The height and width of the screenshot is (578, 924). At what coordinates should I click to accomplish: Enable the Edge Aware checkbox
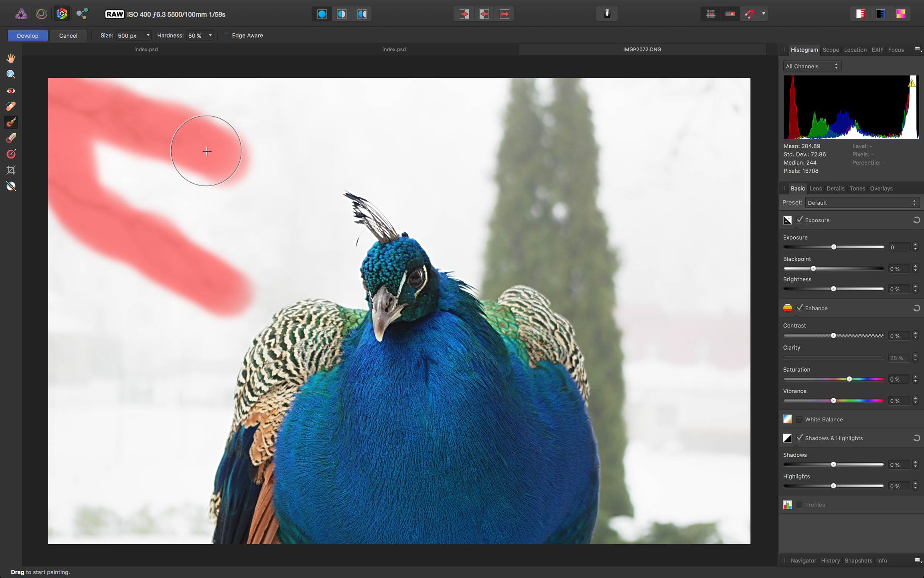(226, 35)
